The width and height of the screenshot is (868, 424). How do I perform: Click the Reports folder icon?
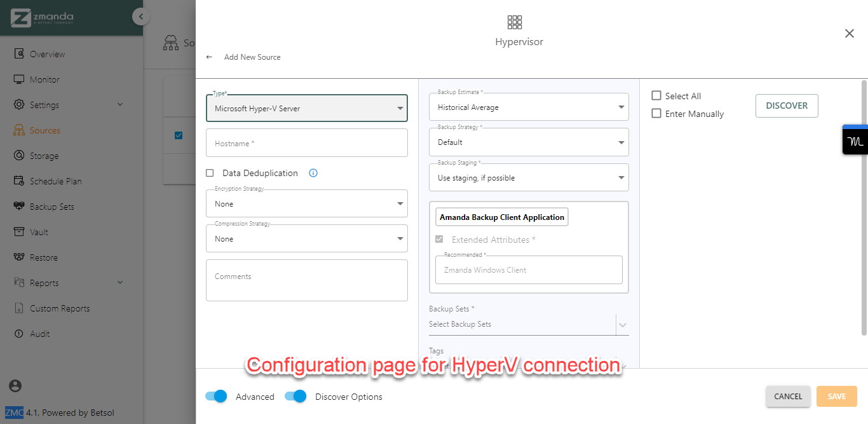(x=19, y=283)
